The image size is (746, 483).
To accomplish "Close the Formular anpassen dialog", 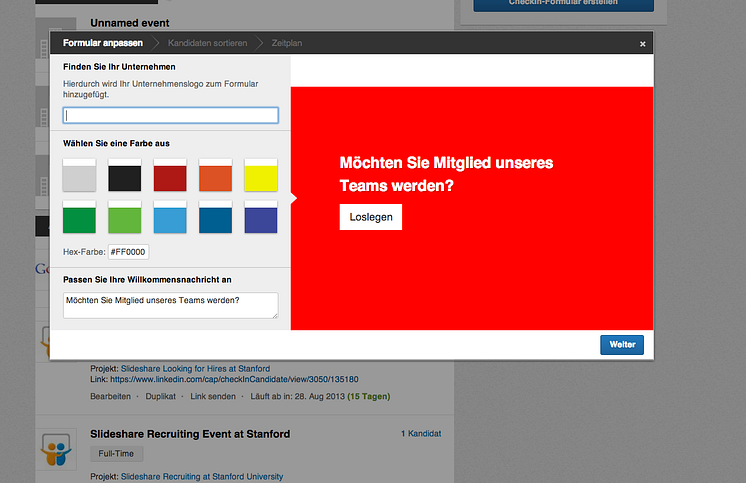I will [x=642, y=44].
